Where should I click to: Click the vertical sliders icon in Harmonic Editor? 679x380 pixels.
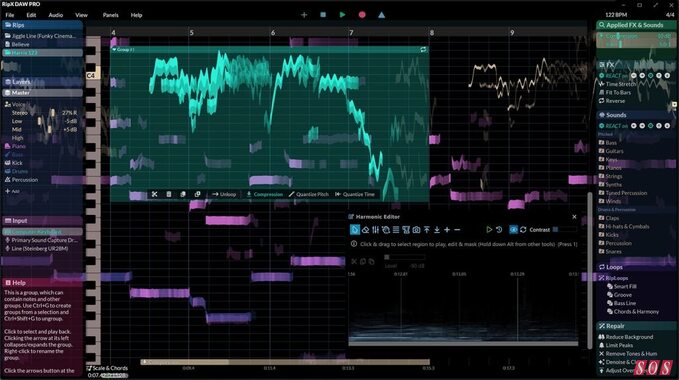tap(375, 230)
